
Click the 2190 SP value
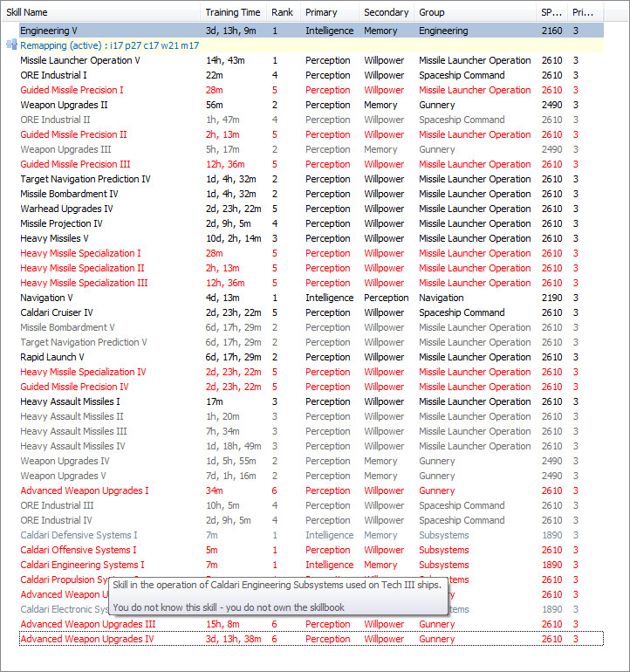click(551, 298)
